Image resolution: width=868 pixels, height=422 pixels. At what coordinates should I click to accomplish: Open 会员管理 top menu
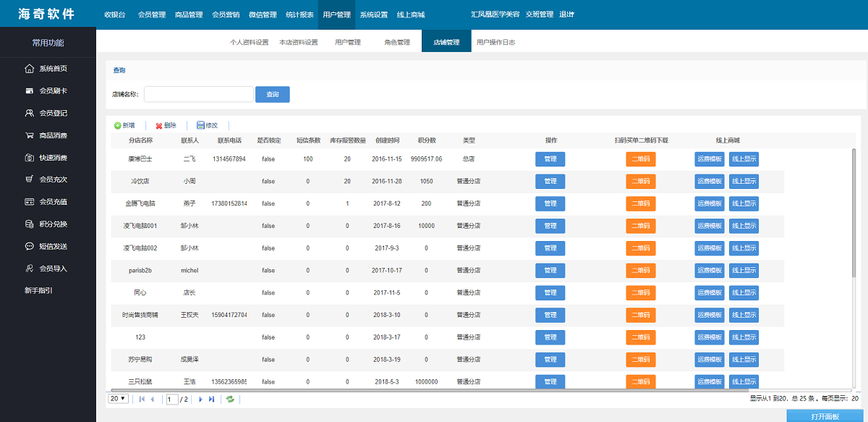click(152, 14)
